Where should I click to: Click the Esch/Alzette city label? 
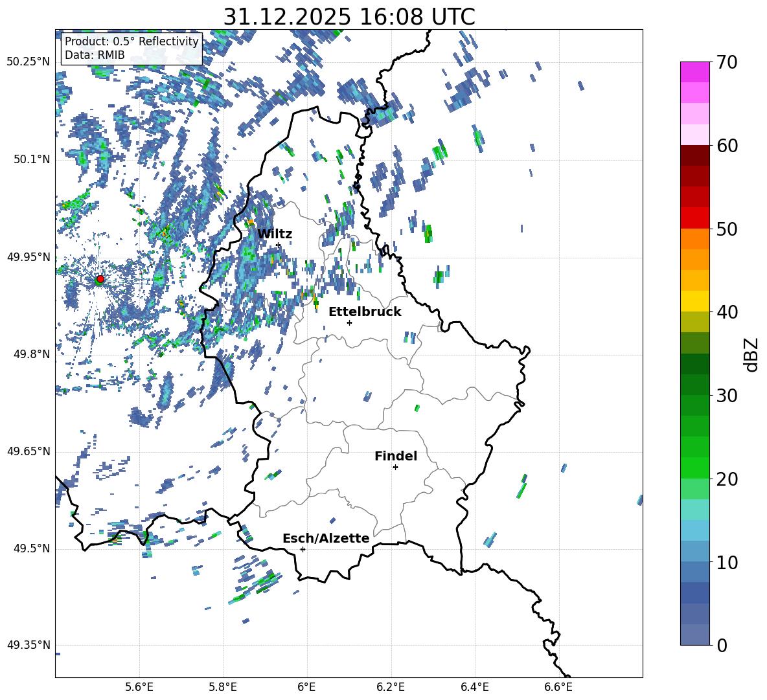coord(326,538)
